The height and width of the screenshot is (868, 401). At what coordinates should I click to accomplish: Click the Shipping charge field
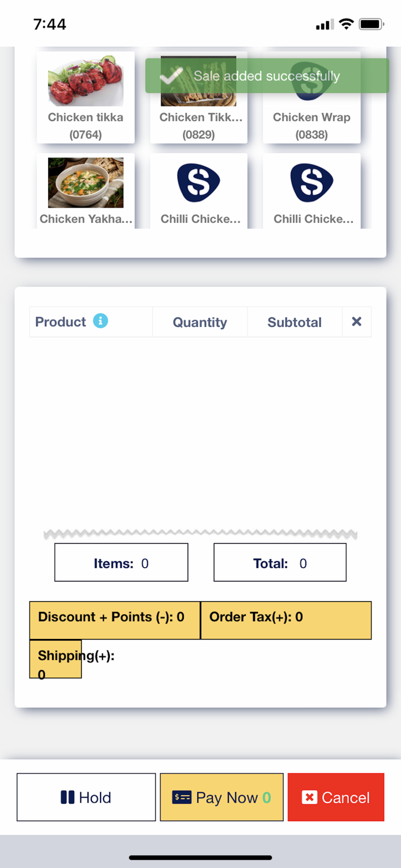(x=55, y=659)
